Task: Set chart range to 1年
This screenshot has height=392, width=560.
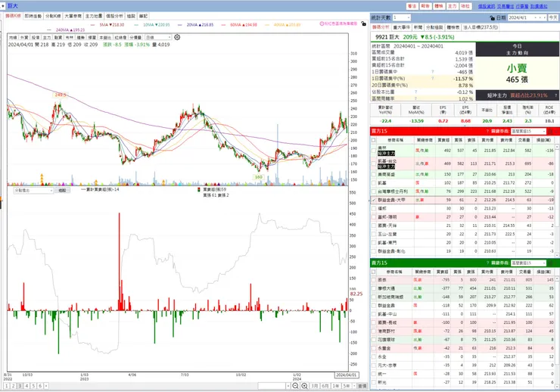Action: coord(336,386)
